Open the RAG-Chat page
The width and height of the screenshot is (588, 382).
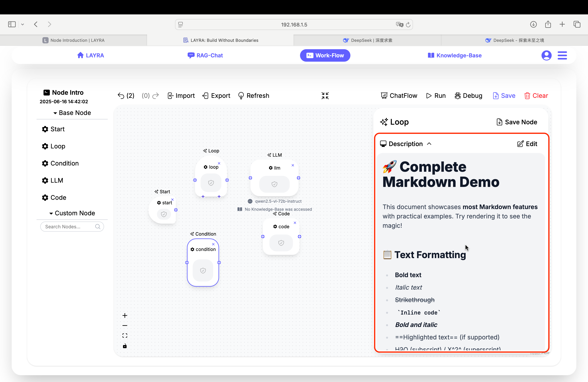click(205, 55)
